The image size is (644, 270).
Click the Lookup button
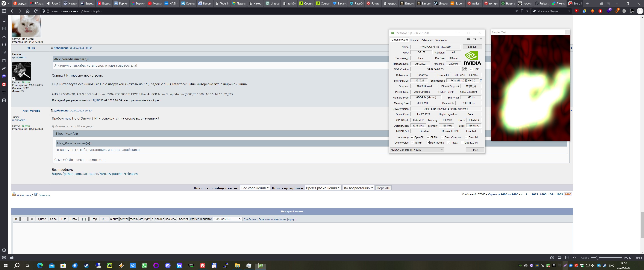coord(472,47)
